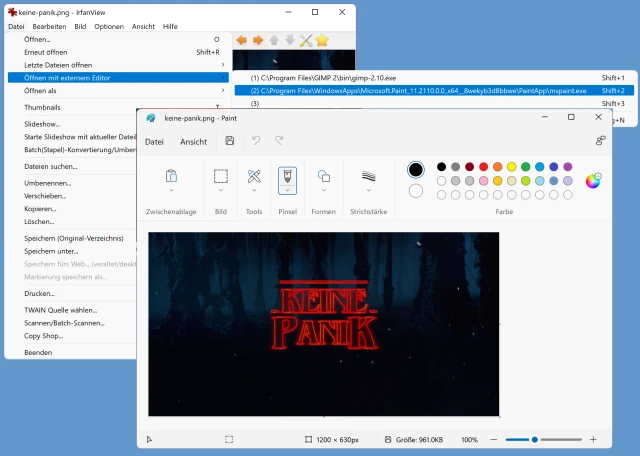Click the share icon in Paint
This screenshot has width=640, height=456.
(600, 141)
